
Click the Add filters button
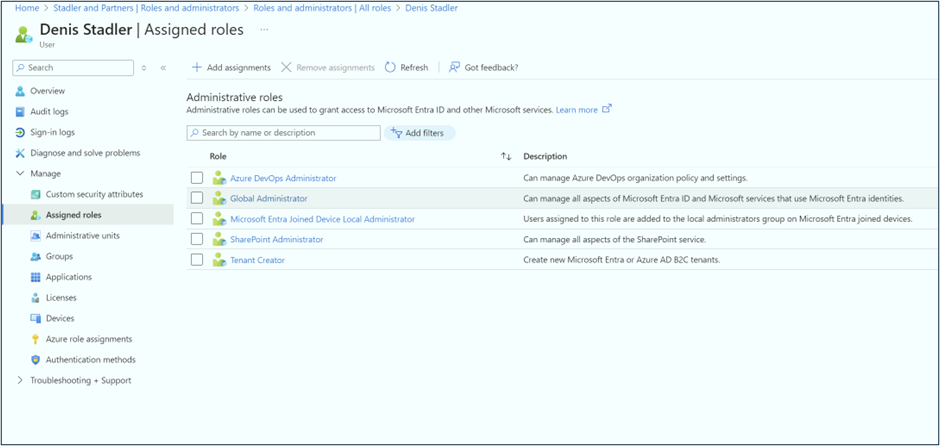(419, 133)
